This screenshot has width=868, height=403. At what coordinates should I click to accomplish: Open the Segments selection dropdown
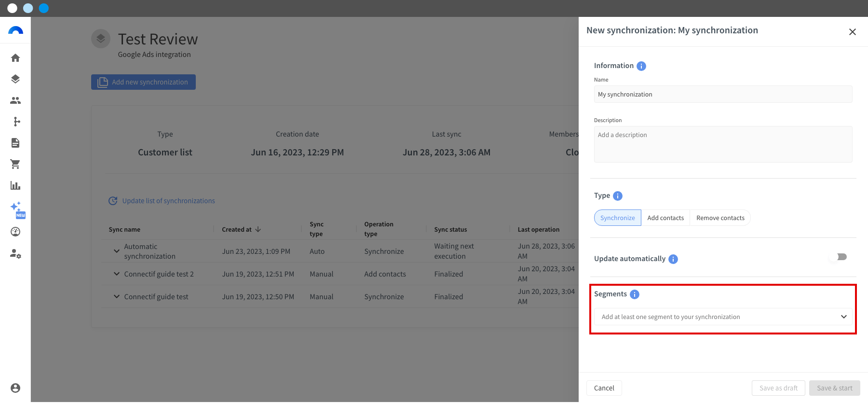point(723,317)
